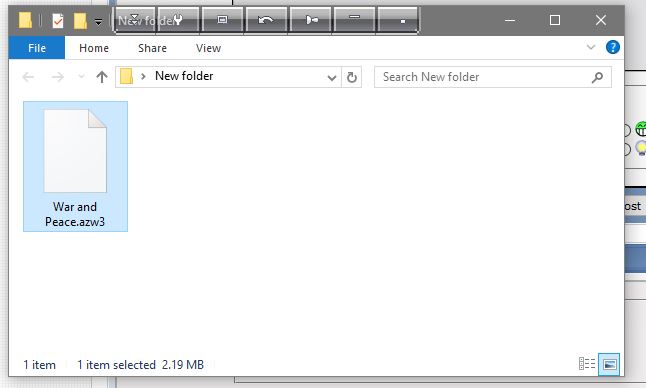This screenshot has height=388, width=646.
Task: Click the pin-shaped overlay toolbar button
Action: click(x=311, y=20)
